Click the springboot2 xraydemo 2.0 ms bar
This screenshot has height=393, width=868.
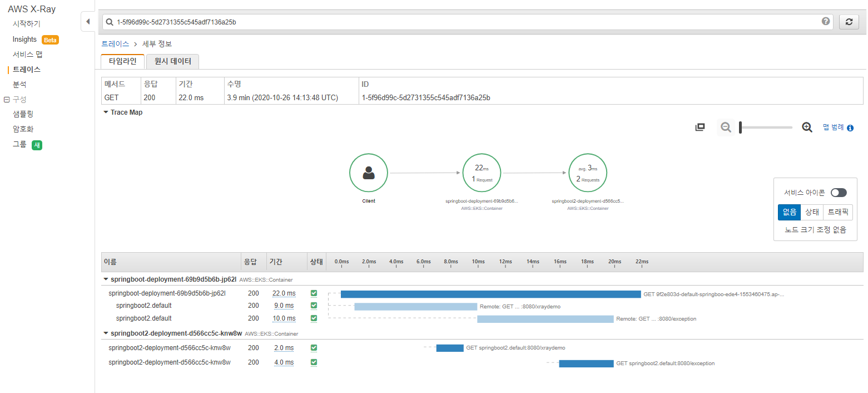450,348
